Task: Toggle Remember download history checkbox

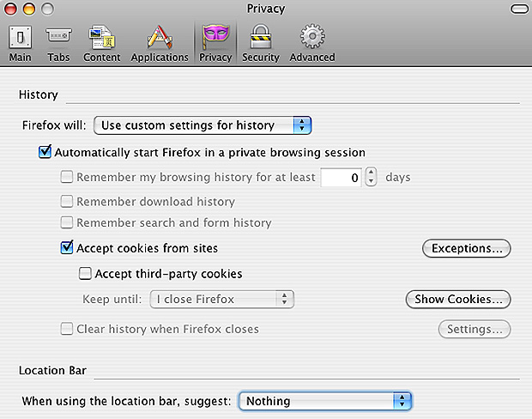Action: click(67, 202)
